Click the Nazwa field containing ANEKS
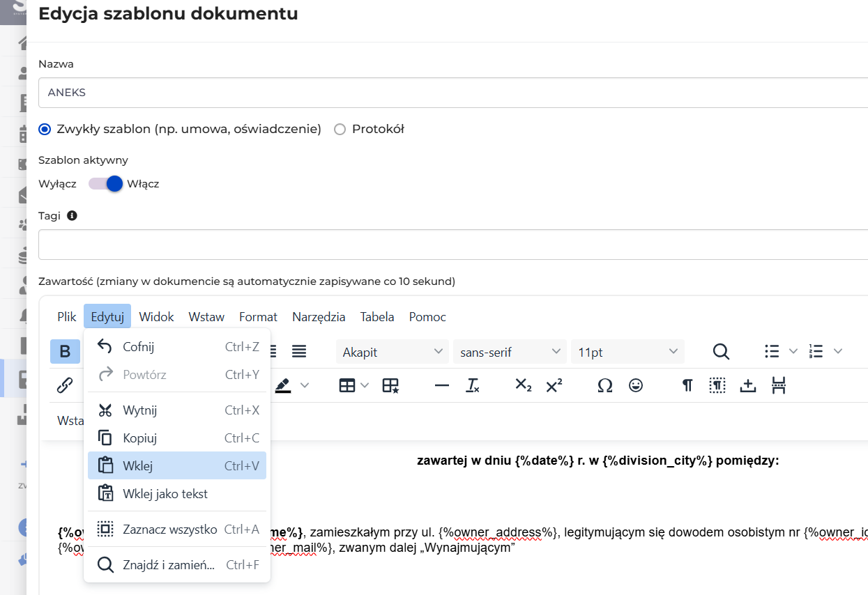 pyautogui.click(x=453, y=93)
